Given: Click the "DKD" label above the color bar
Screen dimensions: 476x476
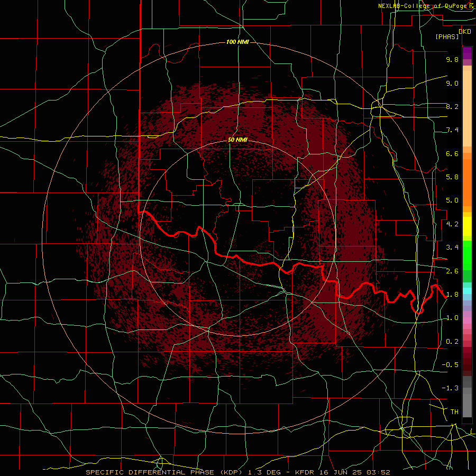Looking at the screenshot, I should tap(465, 32).
